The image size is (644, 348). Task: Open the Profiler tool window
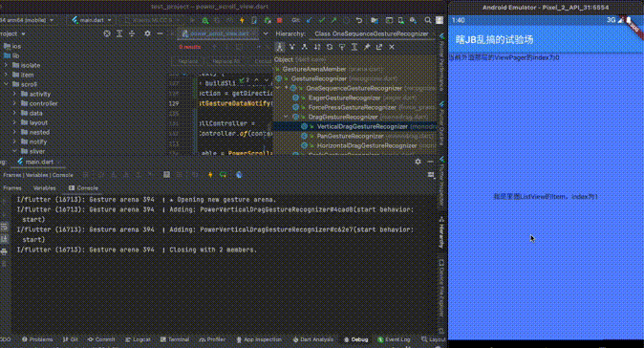tap(212, 339)
